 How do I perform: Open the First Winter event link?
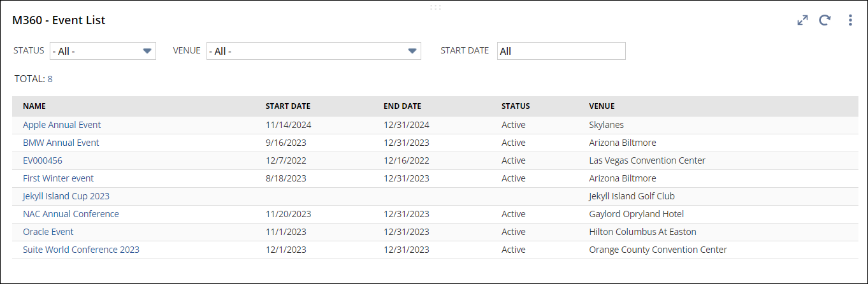tap(59, 178)
